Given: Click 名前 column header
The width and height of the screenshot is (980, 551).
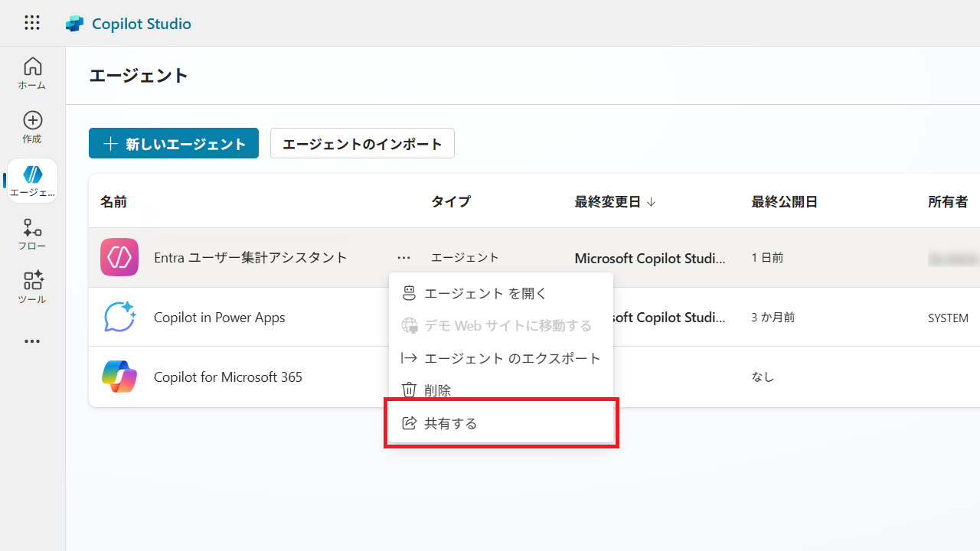Looking at the screenshot, I should pyautogui.click(x=113, y=202).
